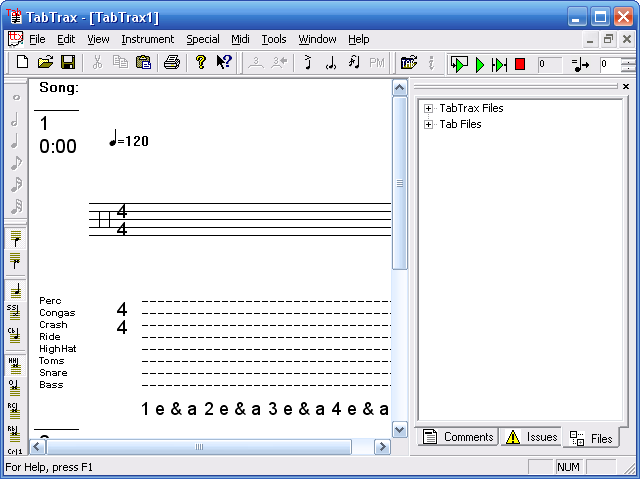Click the play measure bar-arrow icon

[499, 64]
